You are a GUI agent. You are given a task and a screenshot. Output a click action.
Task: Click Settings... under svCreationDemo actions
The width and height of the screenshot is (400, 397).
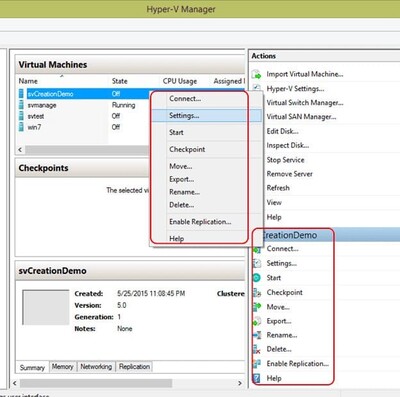coord(281,263)
